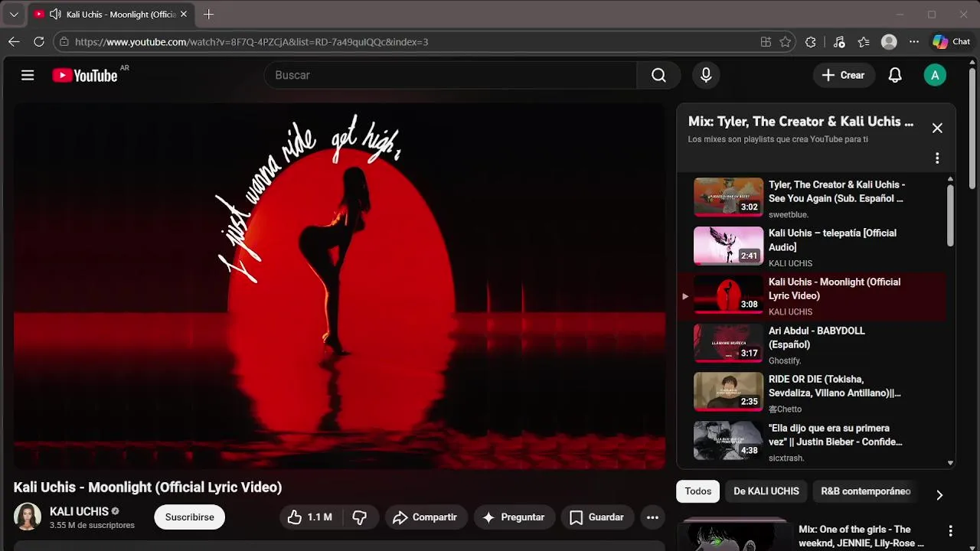Click the Preguntar button
The height and width of the screenshot is (551, 980).
pyautogui.click(x=513, y=517)
